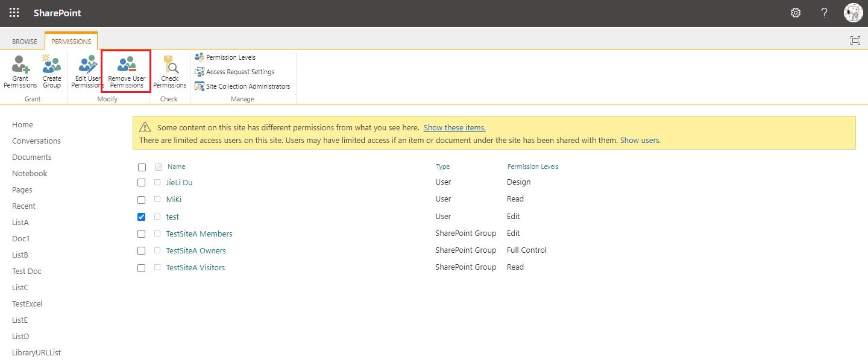This screenshot has height=362, width=868.
Task: Sort by the Type column header
Action: (x=443, y=167)
